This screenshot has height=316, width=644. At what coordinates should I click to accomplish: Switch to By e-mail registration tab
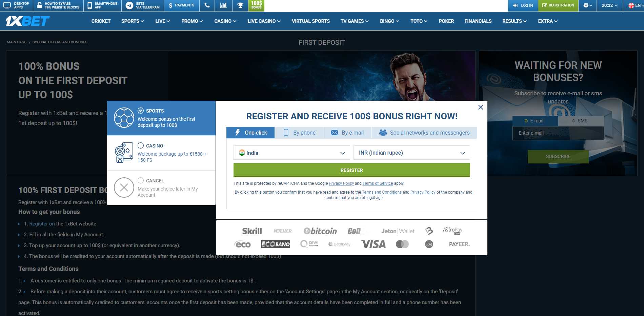tap(347, 133)
